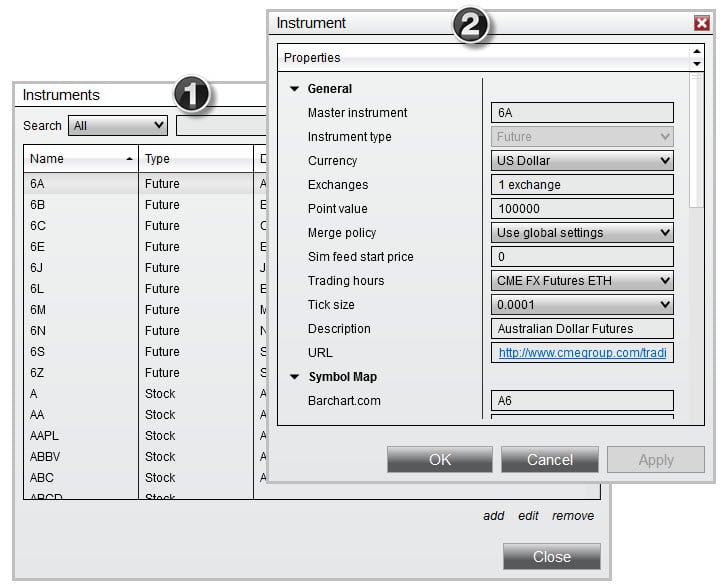726x587 pixels.
Task: Collapse the Symbol Map section
Action: pos(294,377)
